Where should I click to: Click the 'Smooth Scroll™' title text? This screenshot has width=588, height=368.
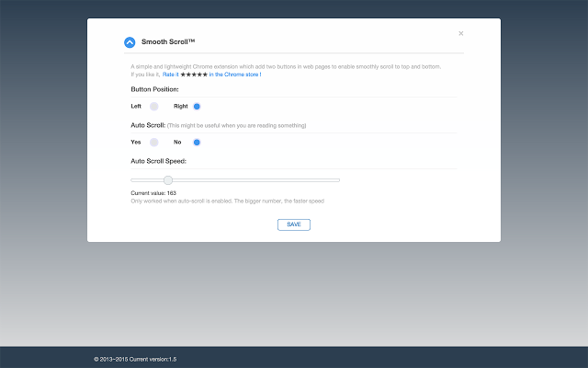[x=168, y=41]
